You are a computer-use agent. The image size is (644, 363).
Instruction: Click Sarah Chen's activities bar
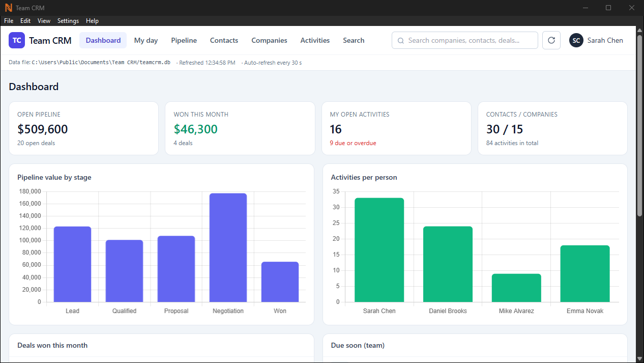[x=379, y=250]
